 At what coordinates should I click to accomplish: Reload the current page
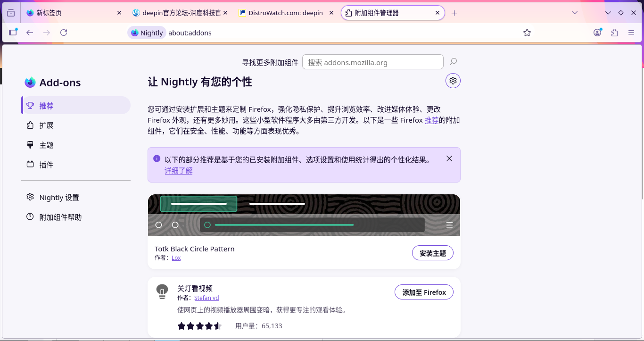pyautogui.click(x=64, y=33)
